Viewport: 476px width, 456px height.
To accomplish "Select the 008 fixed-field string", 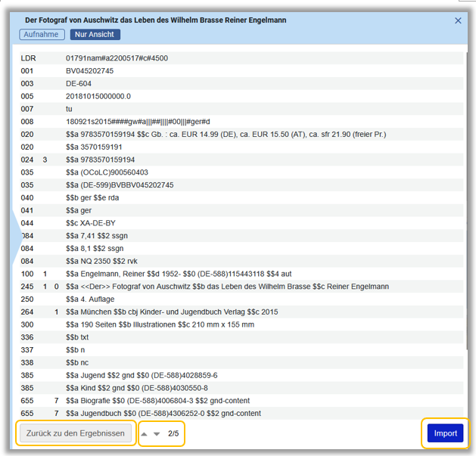I will [138, 122].
